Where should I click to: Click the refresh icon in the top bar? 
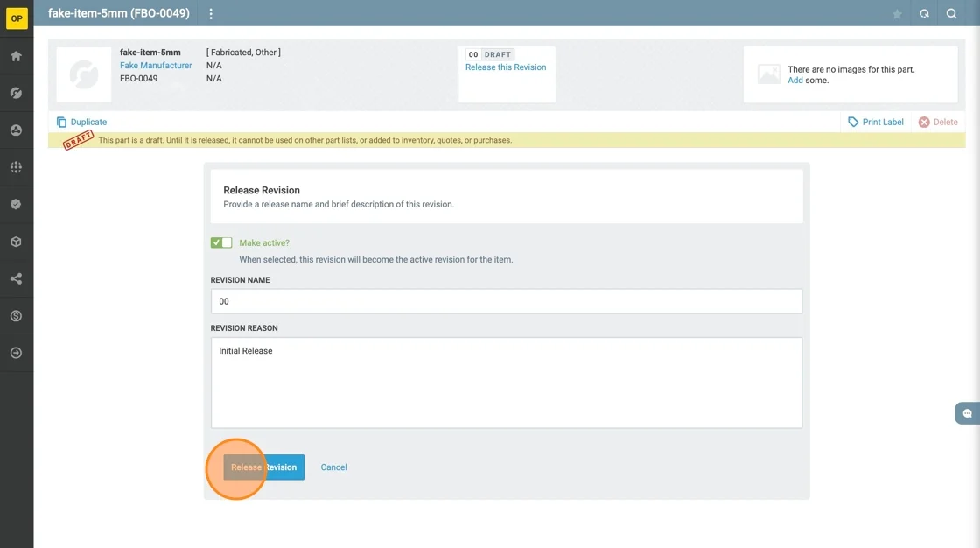924,14
